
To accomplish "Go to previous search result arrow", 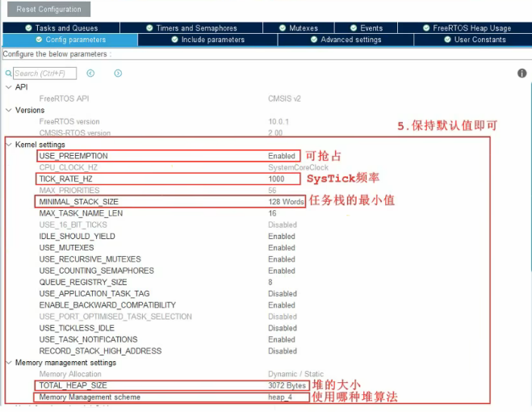I will tap(90, 74).
